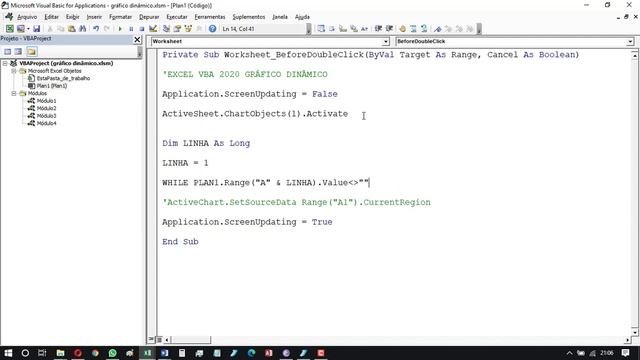Collapse the Módulos folder
Image resolution: width=640 pixels, height=360 pixels.
tap(13, 93)
